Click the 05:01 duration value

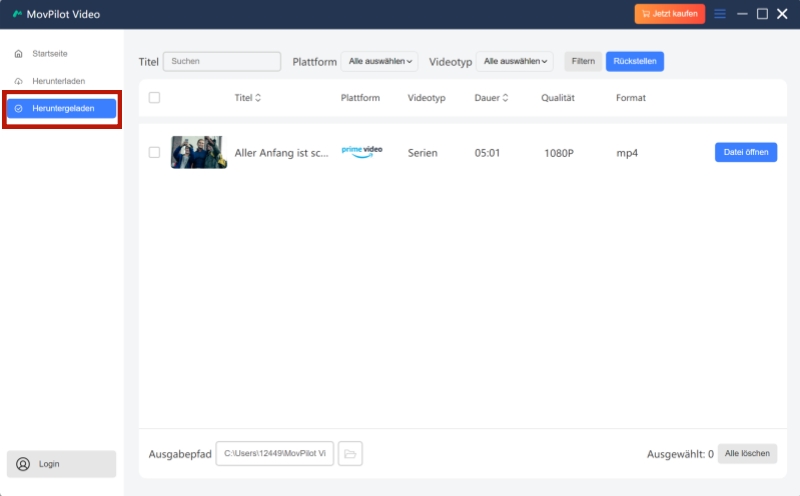click(487, 153)
